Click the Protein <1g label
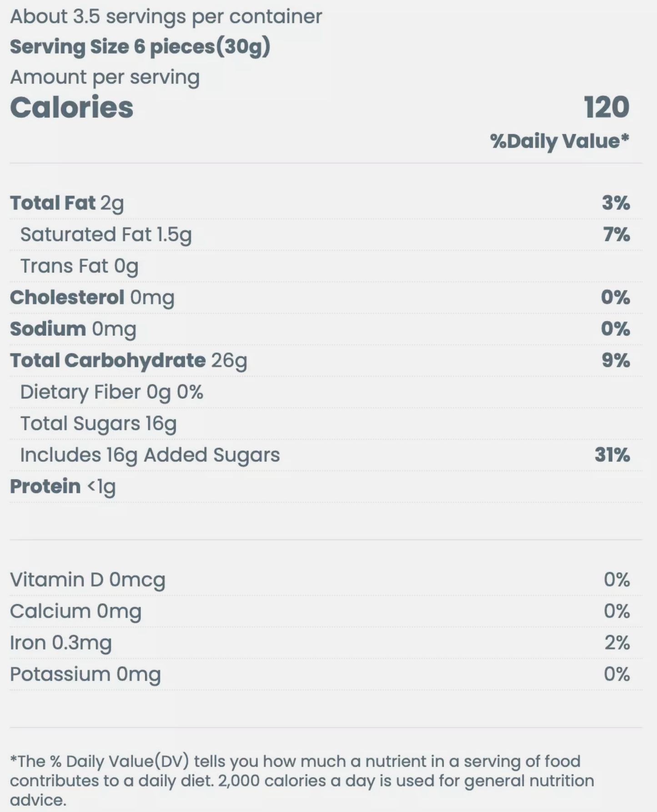Viewport: 657px width, 812px height. (63, 487)
